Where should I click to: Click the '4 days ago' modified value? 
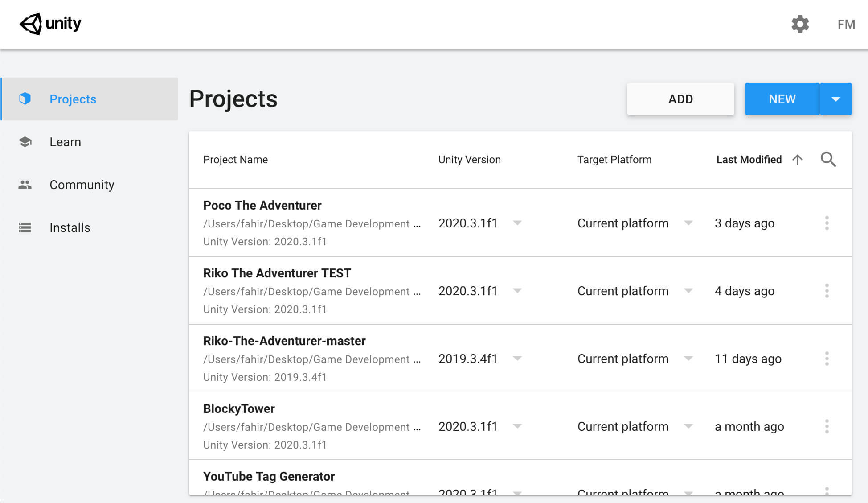[745, 291]
